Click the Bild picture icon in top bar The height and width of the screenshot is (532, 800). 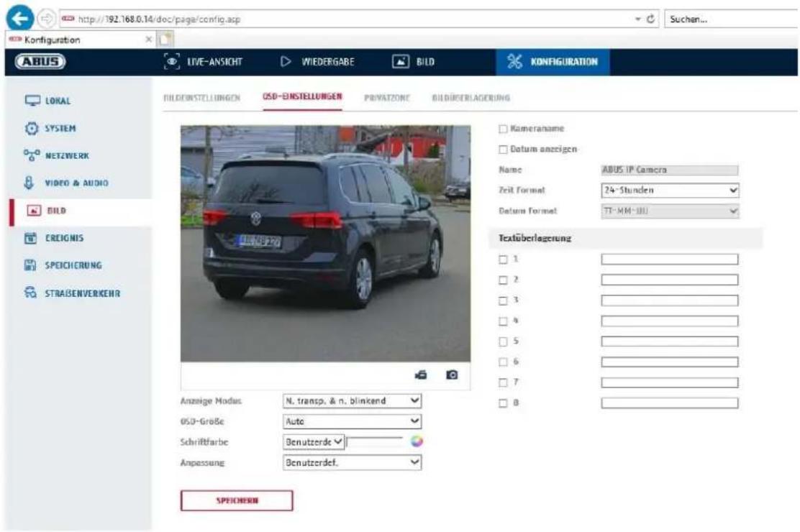[401, 62]
